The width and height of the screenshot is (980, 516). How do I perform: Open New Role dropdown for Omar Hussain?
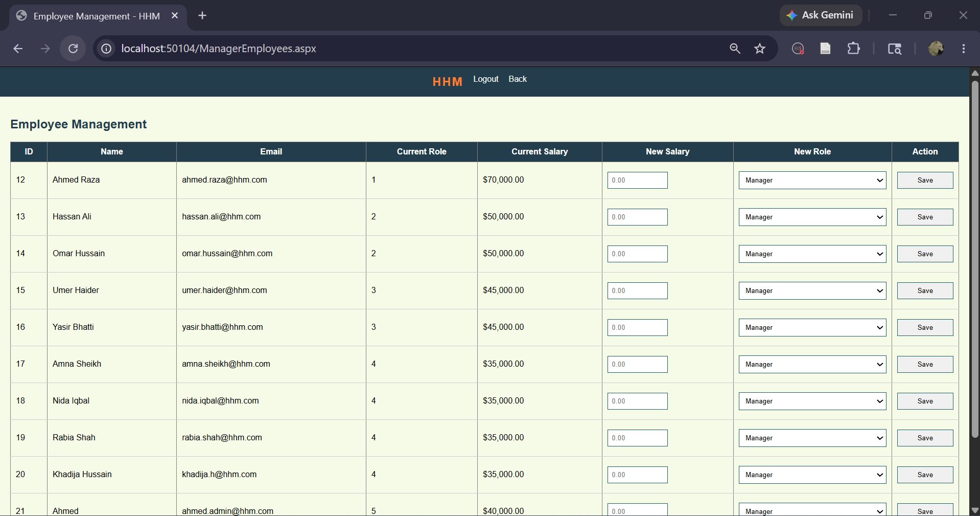(x=812, y=254)
